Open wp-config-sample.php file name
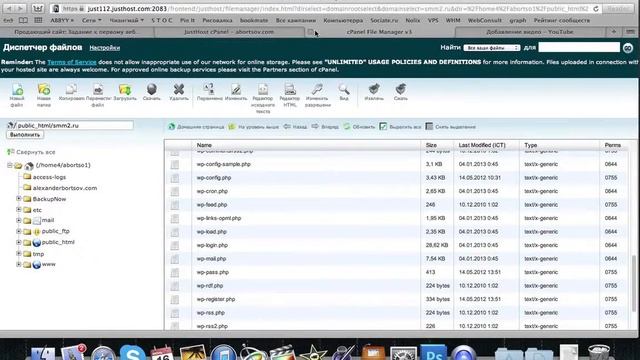Viewport: 640px width, 360px height. pyautogui.click(x=224, y=164)
